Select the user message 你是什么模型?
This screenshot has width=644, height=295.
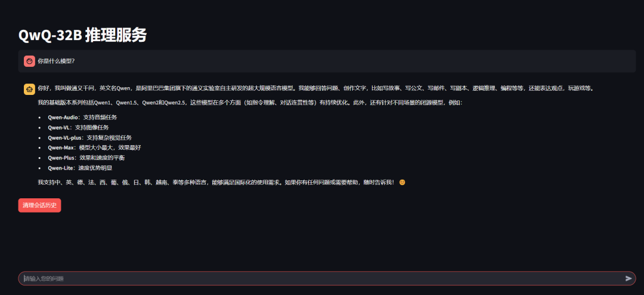pyautogui.click(x=56, y=61)
